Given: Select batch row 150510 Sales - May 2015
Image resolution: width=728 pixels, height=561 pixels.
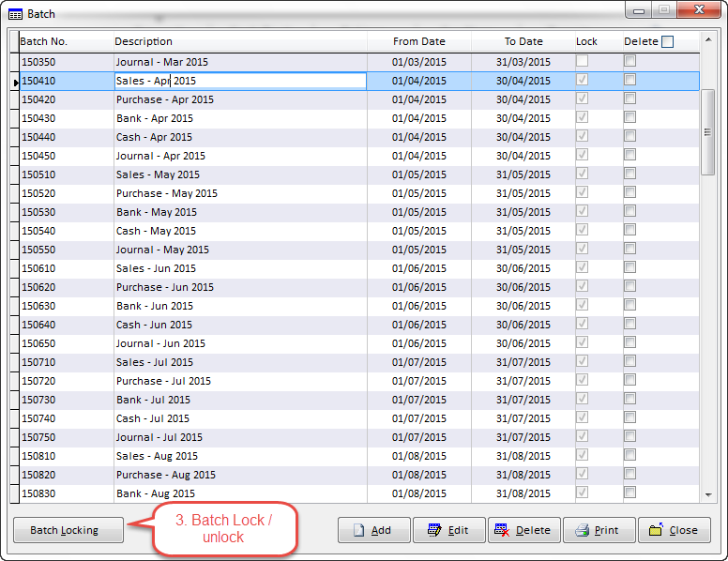Looking at the screenshot, I should (x=188, y=174).
